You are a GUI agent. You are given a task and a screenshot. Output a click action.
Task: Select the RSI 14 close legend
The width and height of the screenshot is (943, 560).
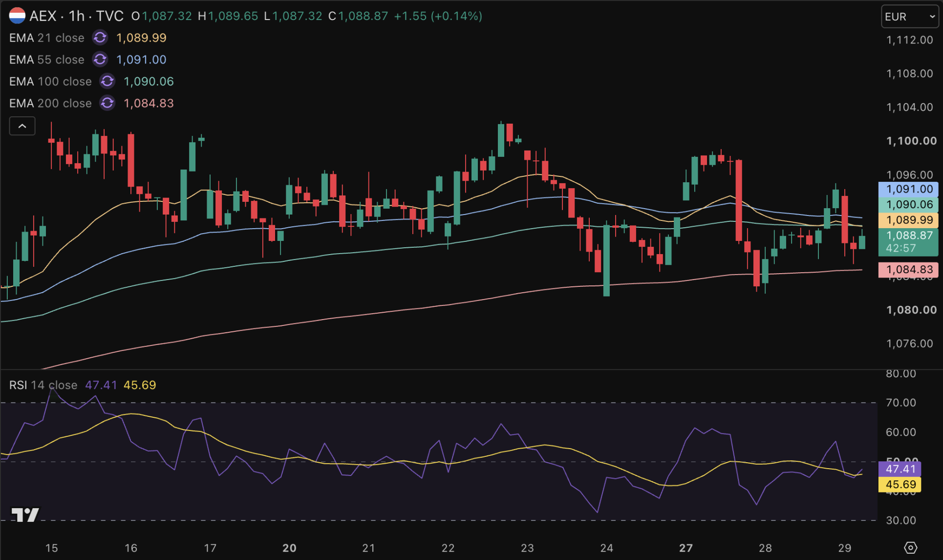[43, 385]
